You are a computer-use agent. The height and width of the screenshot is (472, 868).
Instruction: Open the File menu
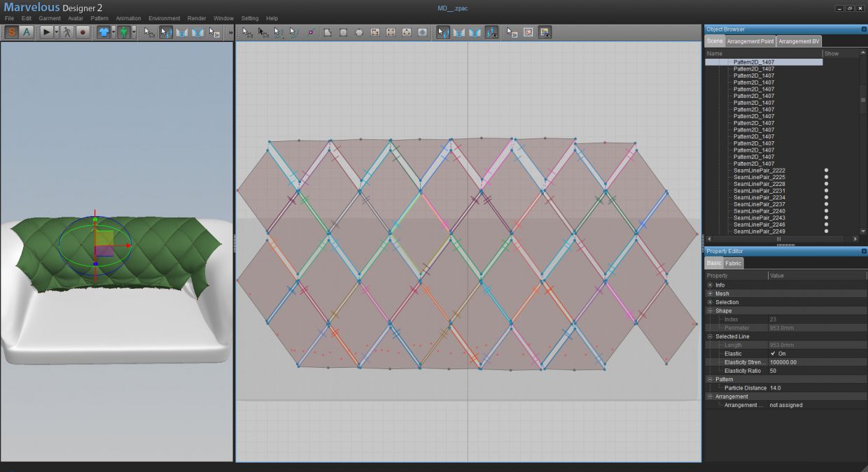tap(9, 18)
